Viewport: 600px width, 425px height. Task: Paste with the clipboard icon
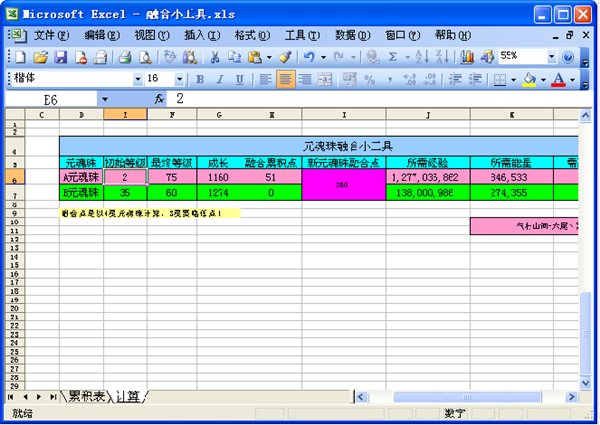[254, 57]
